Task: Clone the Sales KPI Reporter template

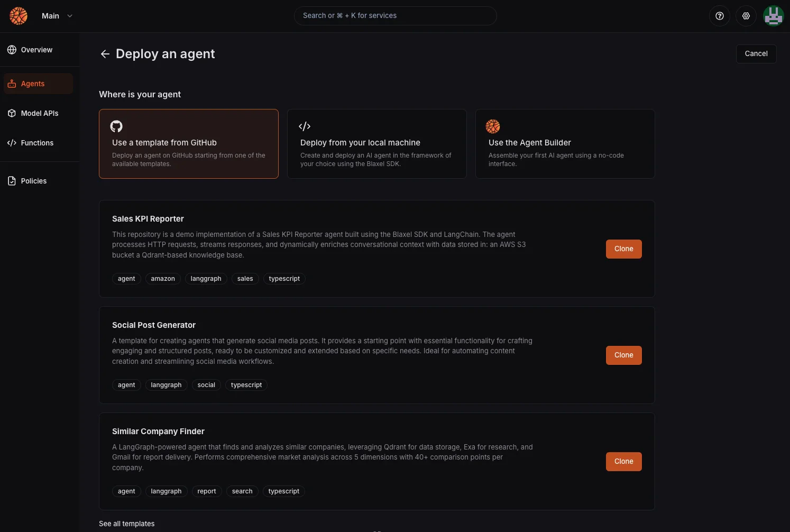Action: [623, 249]
